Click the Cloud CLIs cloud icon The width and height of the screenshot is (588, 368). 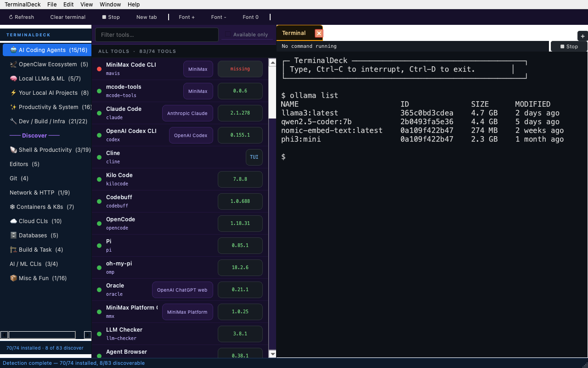(x=13, y=221)
